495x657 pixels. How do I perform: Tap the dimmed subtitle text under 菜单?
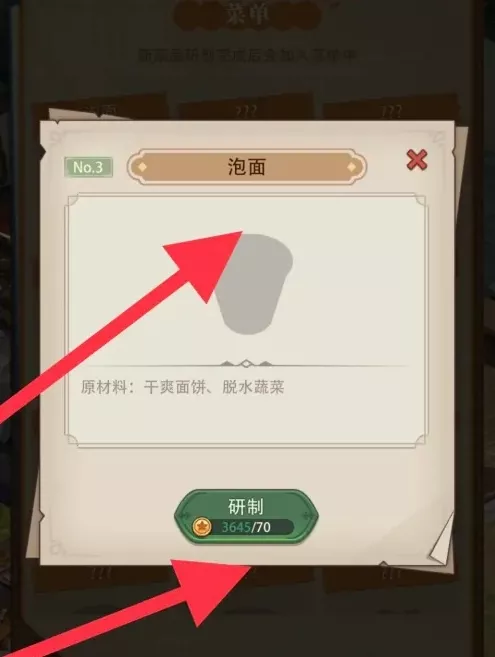point(248,56)
